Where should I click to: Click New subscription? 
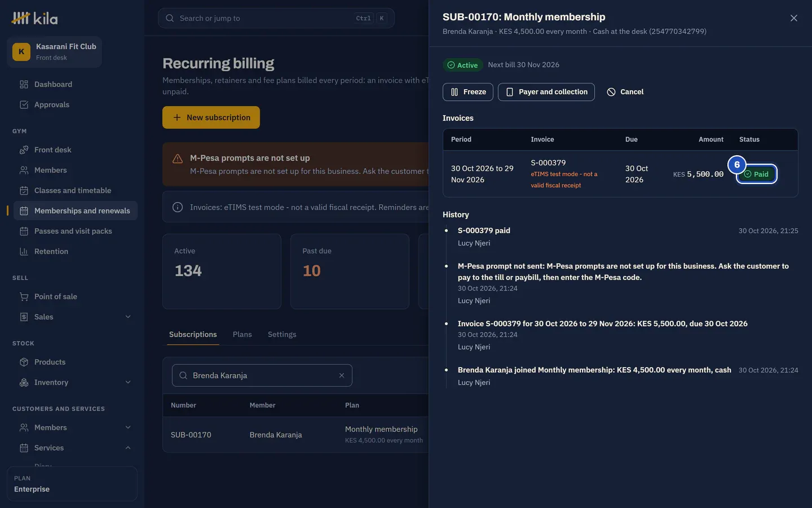[211, 117]
